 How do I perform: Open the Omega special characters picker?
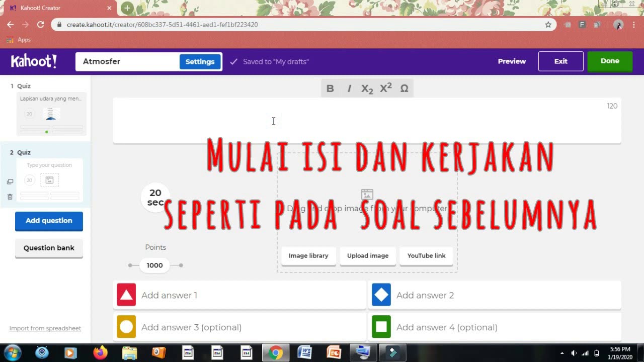pyautogui.click(x=404, y=88)
